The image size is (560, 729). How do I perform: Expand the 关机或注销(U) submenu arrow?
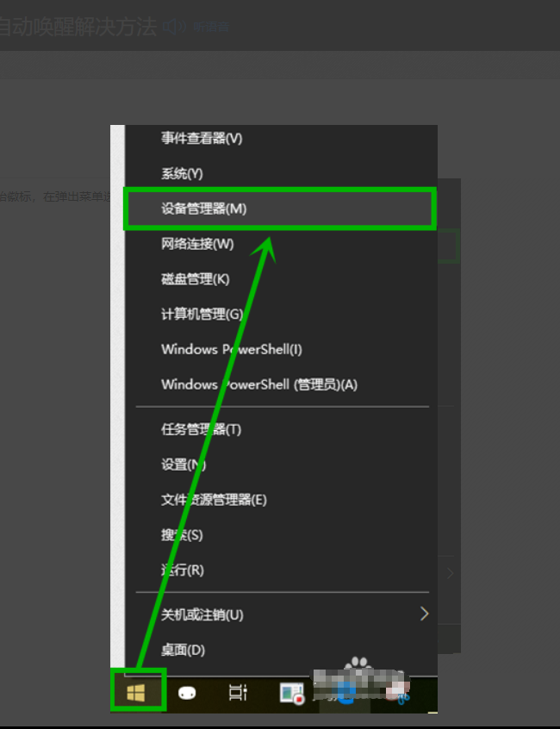(423, 614)
